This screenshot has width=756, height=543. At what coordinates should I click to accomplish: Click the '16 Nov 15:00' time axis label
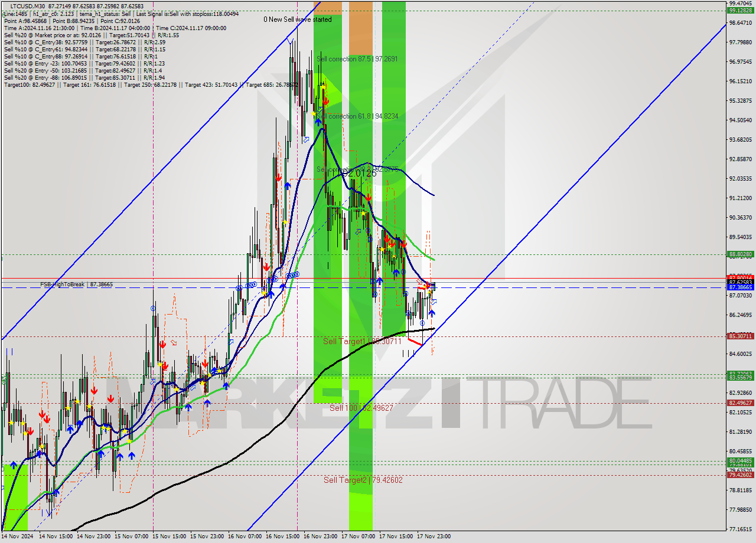282,537
